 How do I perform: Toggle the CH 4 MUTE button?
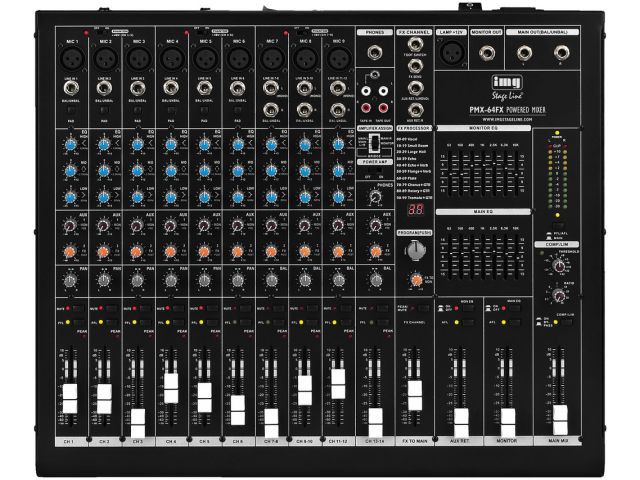[x=179, y=308]
